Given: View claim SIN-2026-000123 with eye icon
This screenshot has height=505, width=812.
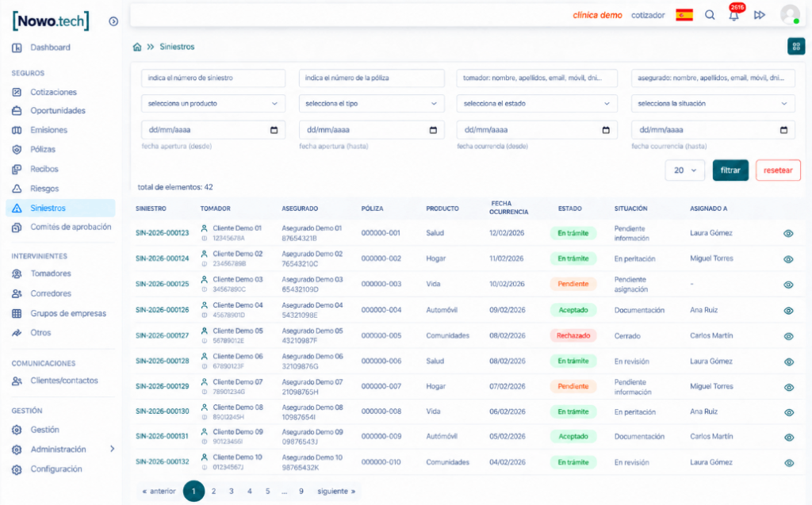Looking at the screenshot, I should click(788, 234).
